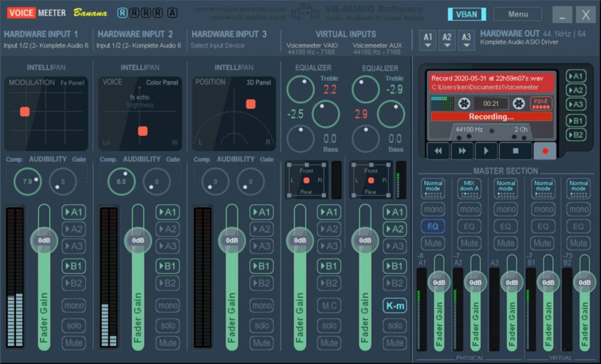Viewport: 601px width, 364px height.
Task: Change master A1 Normal mode selector
Action: [433, 188]
